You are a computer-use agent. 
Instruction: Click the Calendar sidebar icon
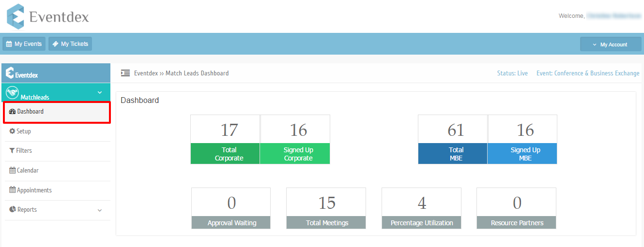pos(13,170)
